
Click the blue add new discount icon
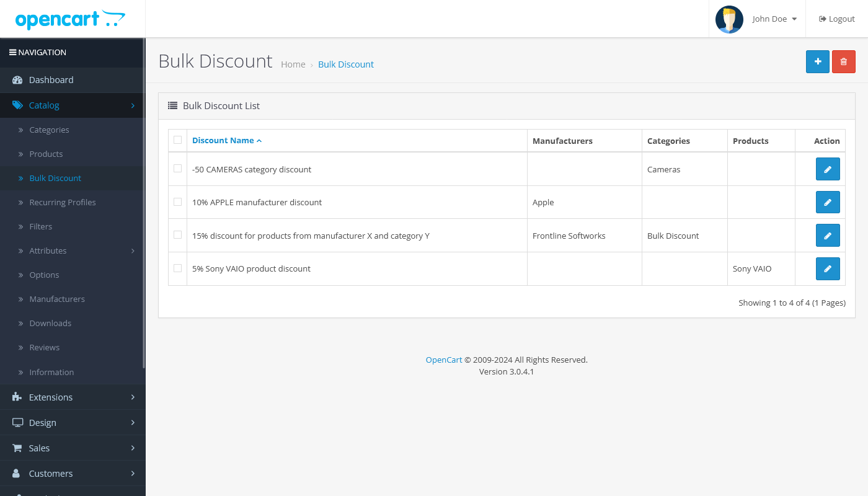point(817,61)
